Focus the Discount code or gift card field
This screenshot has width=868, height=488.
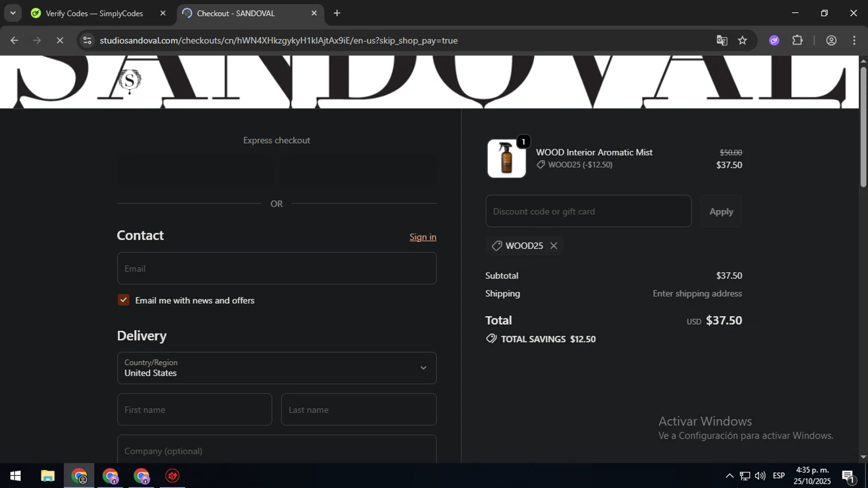coord(588,211)
